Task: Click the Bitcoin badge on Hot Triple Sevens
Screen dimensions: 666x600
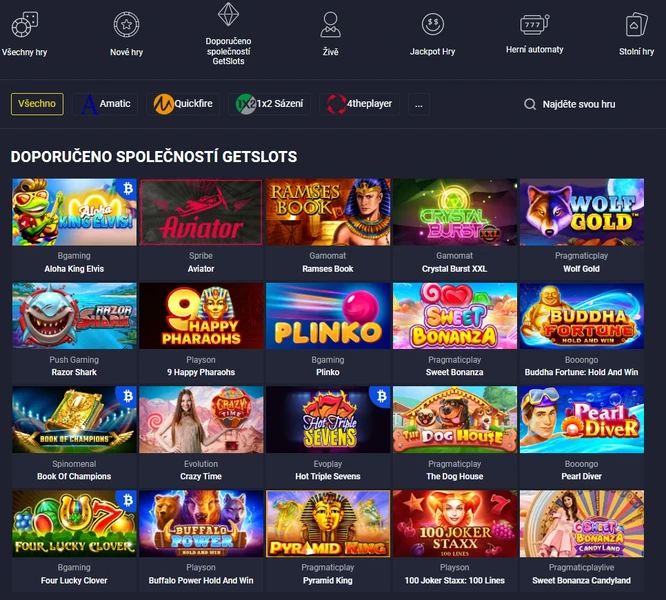Action: click(381, 396)
